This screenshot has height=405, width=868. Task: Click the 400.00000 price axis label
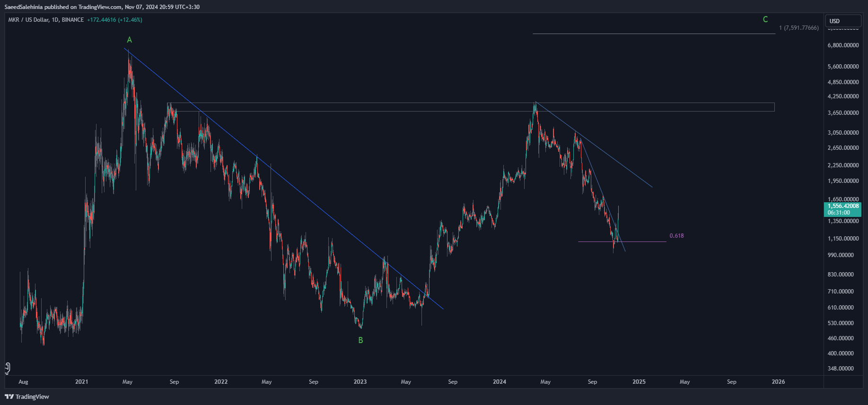841,353
